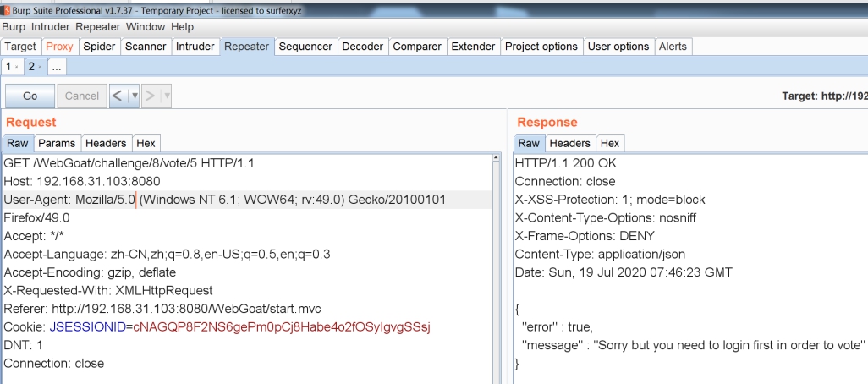This screenshot has height=384, width=868.
Task: Open the Repeater menu in menu bar
Action: (x=97, y=26)
